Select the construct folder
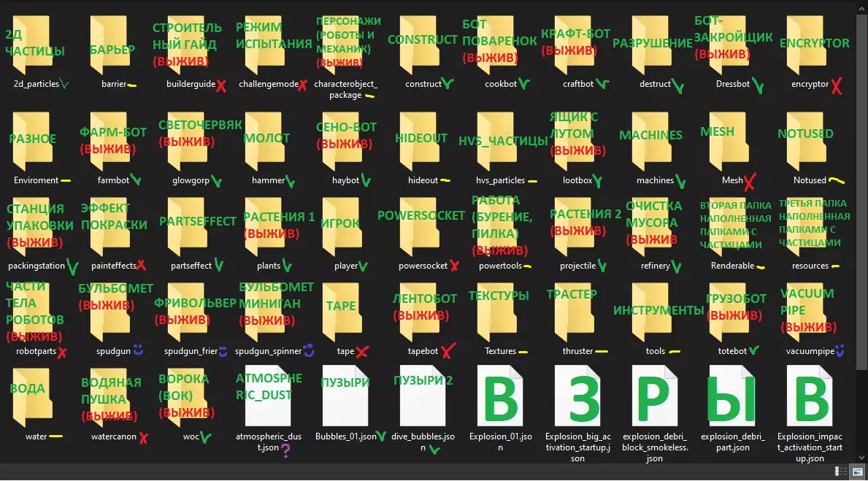Image resolution: width=868 pixels, height=481 pixels. point(422,45)
